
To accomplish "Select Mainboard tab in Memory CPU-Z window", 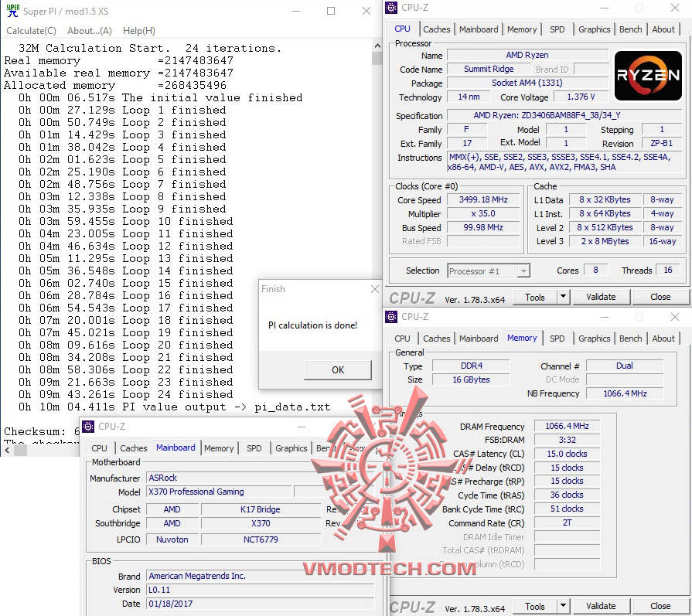I will coord(479,339).
